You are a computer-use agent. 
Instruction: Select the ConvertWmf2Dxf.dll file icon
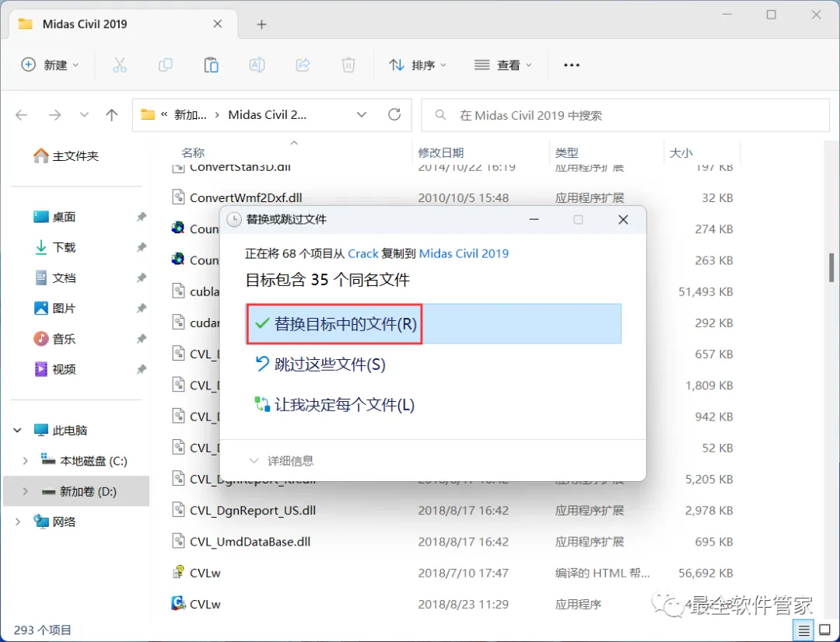pos(178,197)
